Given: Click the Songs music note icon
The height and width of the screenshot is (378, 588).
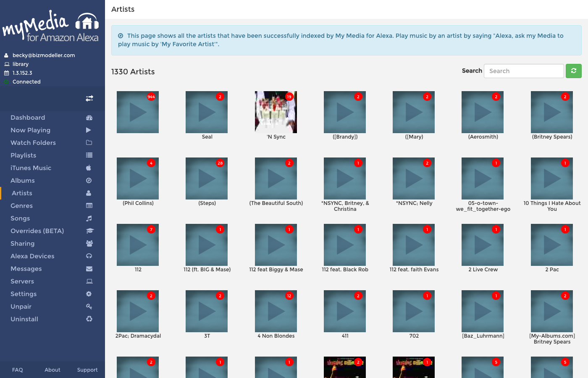Looking at the screenshot, I should 89,218.
